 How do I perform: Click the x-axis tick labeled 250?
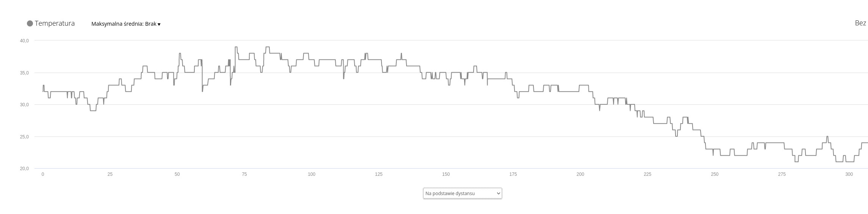715,174
